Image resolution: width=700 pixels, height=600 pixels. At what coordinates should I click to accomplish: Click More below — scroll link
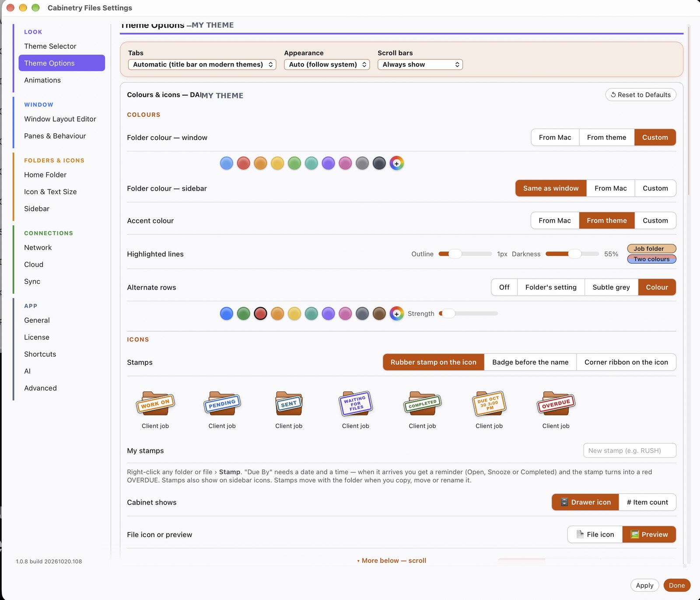pyautogui.click(x=392, y=561)
